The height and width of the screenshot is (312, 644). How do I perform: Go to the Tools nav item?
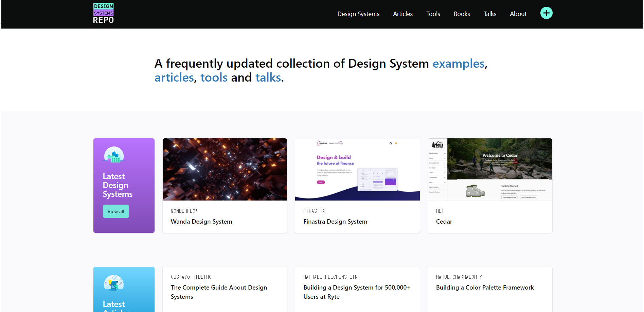pos(433,14)
